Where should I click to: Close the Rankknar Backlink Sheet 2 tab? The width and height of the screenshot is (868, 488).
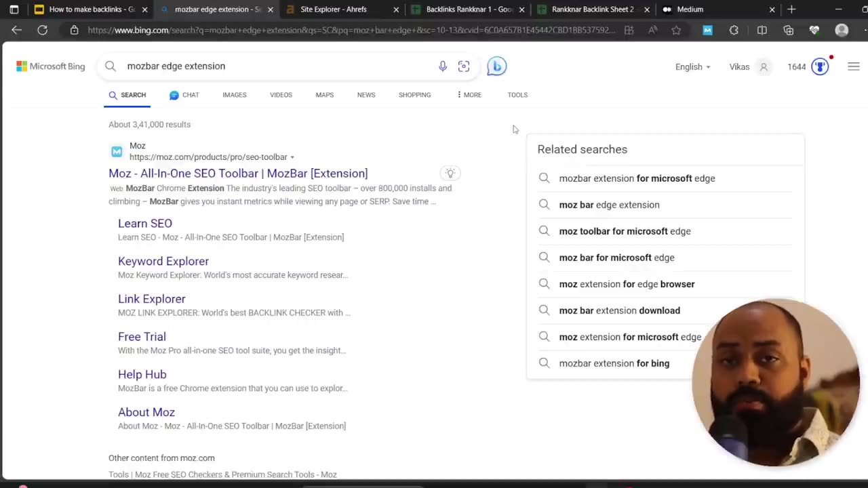pos(647,9)
